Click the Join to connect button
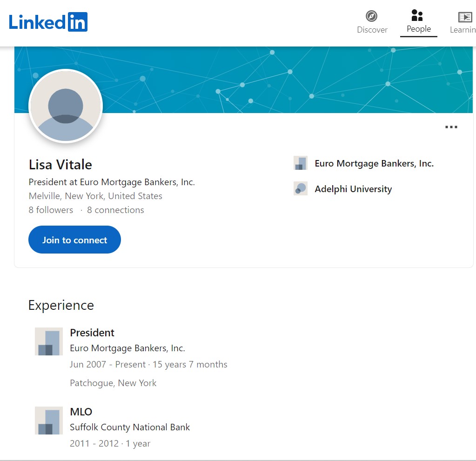The width and height of the screenshot is (476, 461). 74,240
